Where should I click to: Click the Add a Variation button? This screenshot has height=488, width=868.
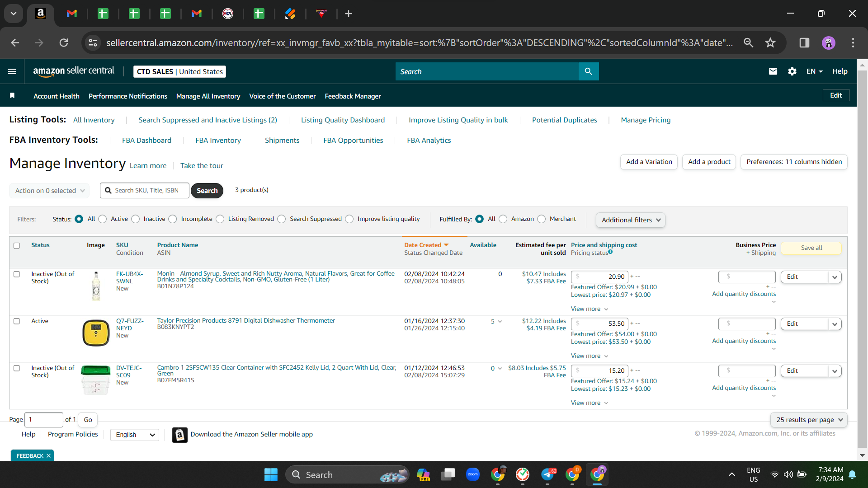(x=649, y=162)
